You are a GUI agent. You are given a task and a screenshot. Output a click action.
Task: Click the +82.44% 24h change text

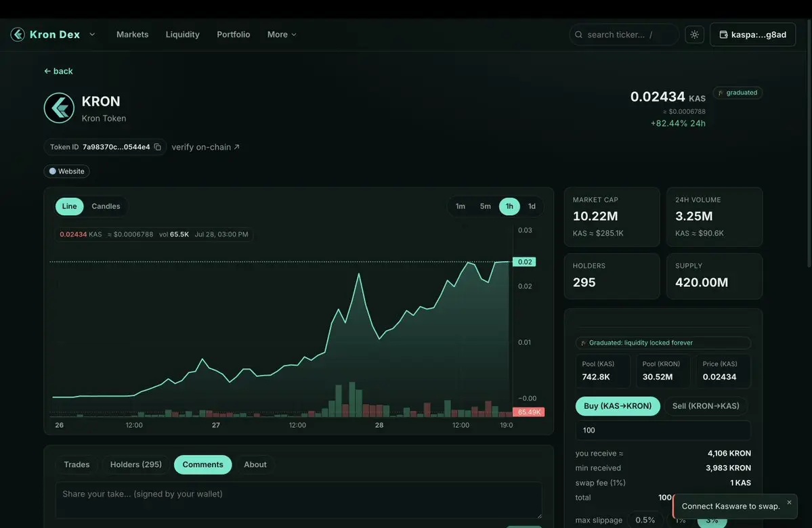point(678,123)
